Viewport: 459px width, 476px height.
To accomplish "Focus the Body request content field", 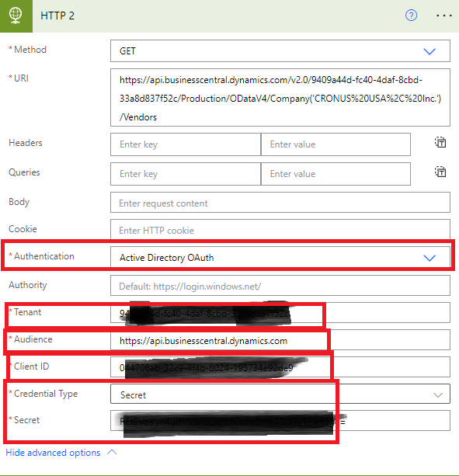I will [x=280, y=202].
